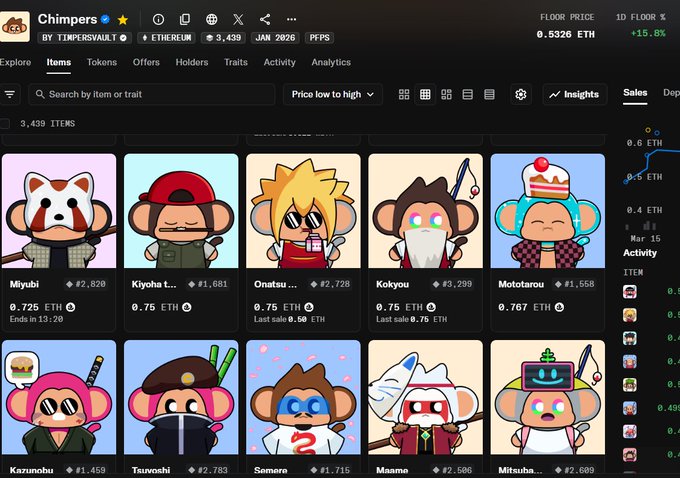Click the share icon in header

265,19
